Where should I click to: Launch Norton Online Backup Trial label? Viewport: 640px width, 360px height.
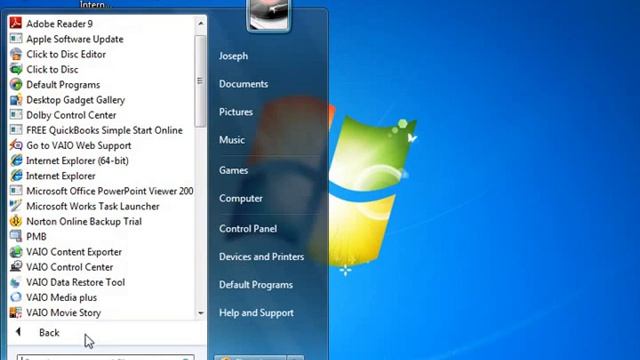[84, 222]
